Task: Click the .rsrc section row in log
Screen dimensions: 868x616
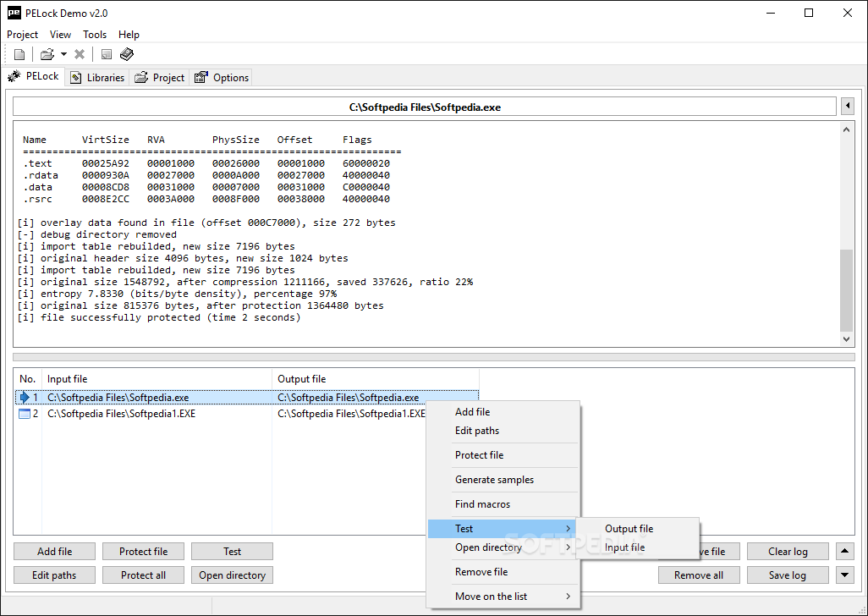Action: coord(206,199)
